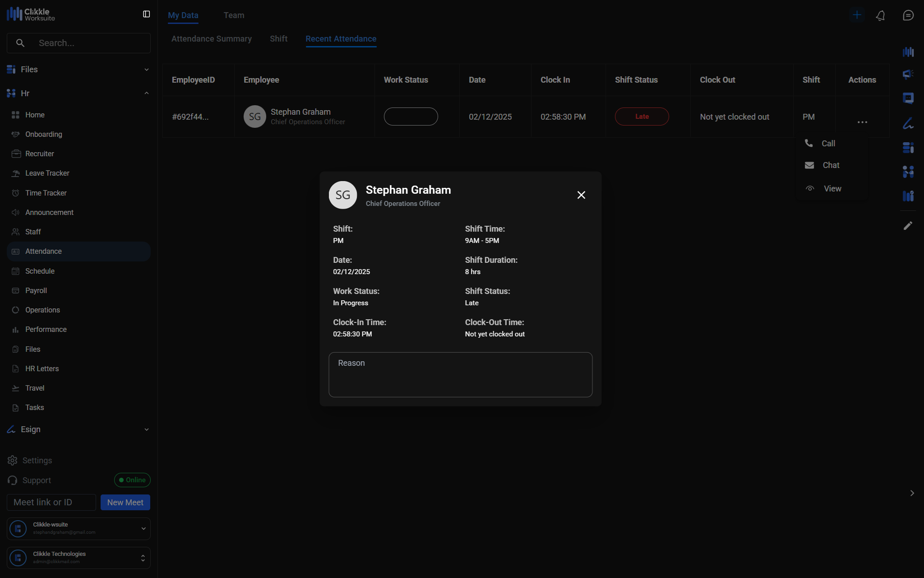924x578 pixels.
Task: Open megaphone icon in right rail
Action: point(908,74)
